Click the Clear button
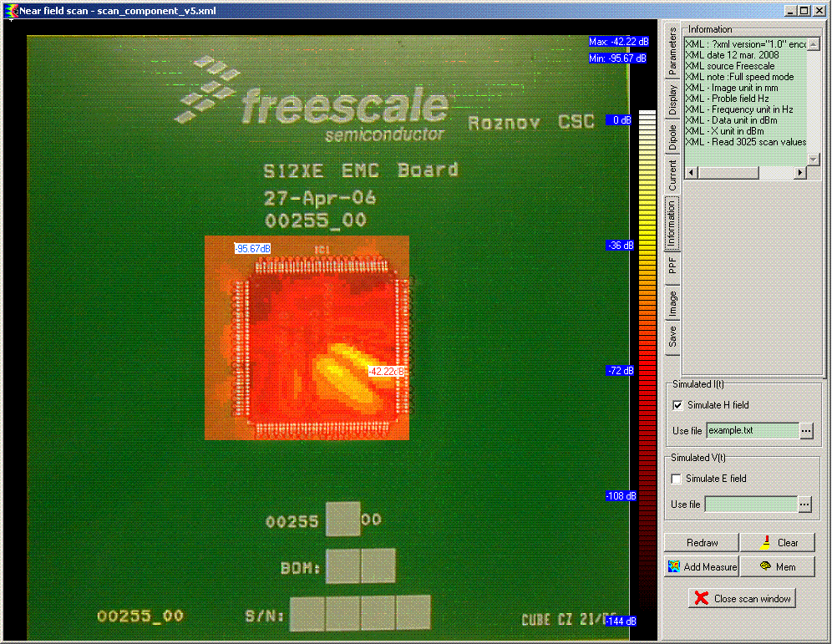 click(778, 542)
